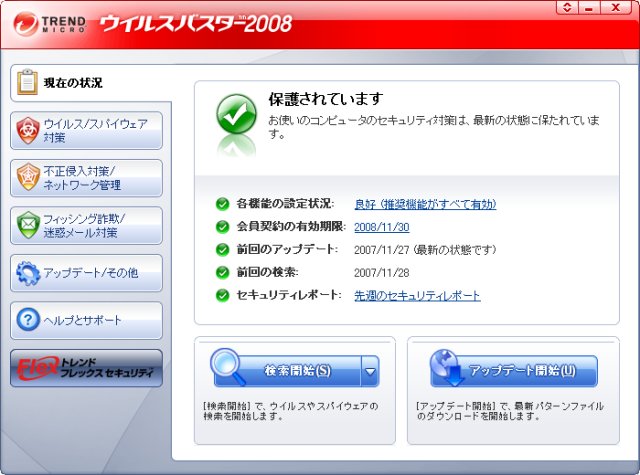Click green check beside 前回の検索

(222, 272)
